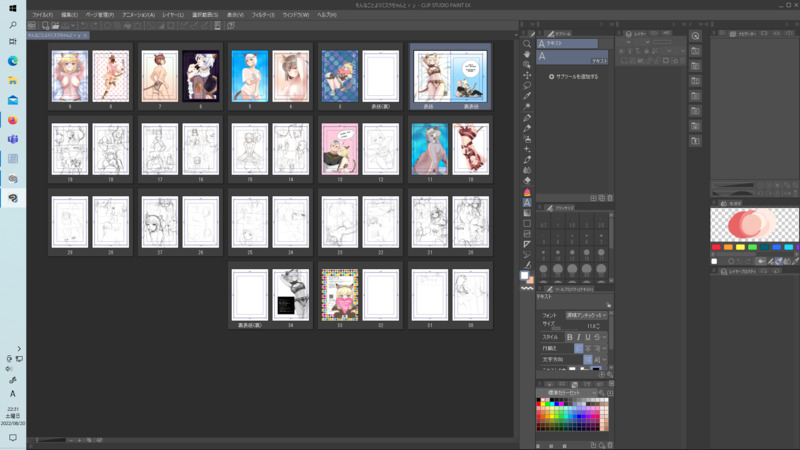Select the Pencil tool
This screenshot has width=800, height=450.
527,128
